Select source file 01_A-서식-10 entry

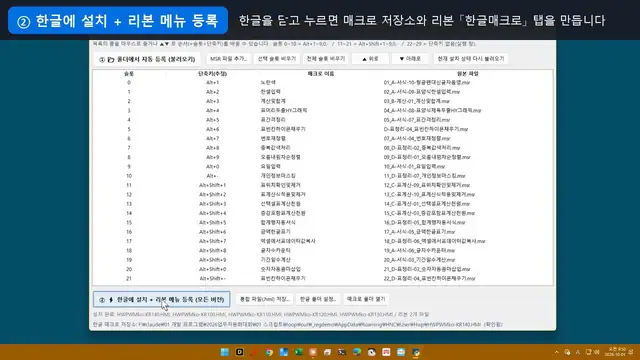427,82
